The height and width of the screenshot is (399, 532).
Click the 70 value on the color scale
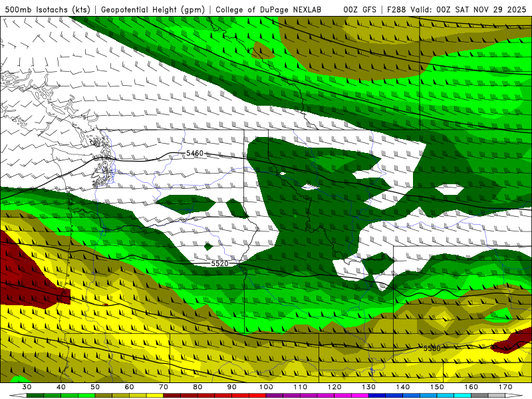(164, 387)
